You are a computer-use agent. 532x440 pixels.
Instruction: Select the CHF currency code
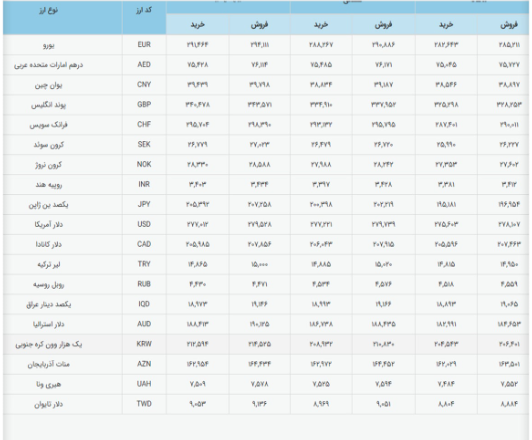144,125
